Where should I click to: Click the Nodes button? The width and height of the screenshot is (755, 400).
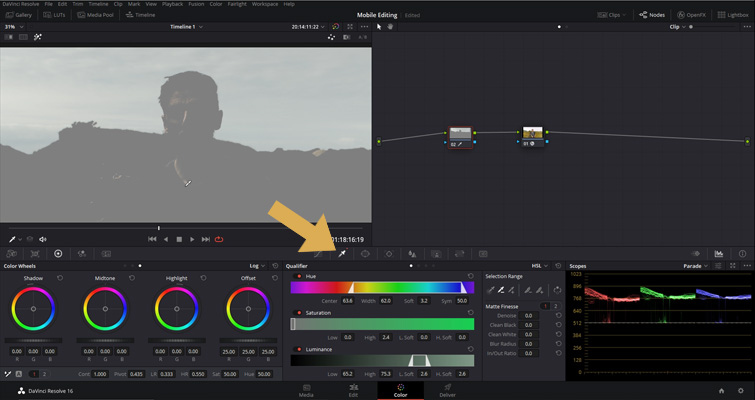click(651, 15)
